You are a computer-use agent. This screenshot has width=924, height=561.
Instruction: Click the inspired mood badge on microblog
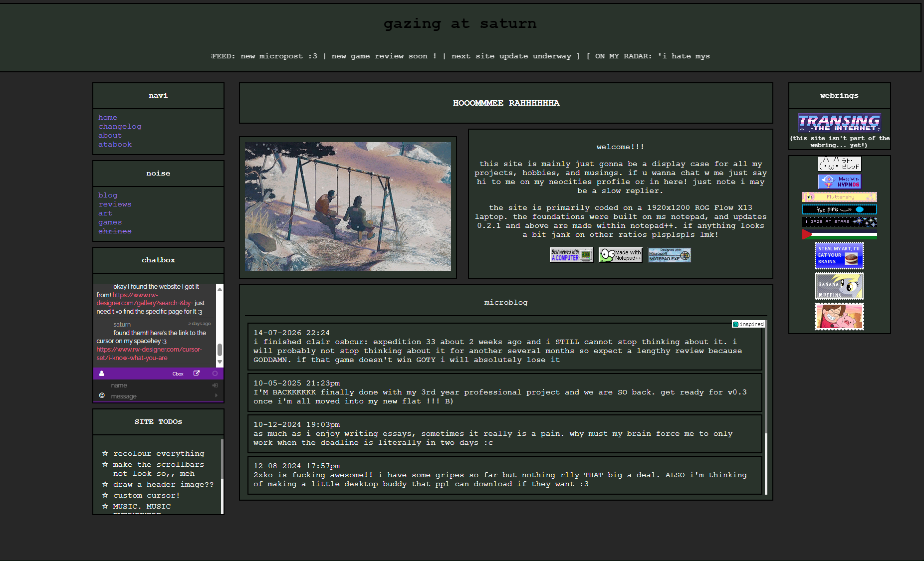(x=748, y=324)
